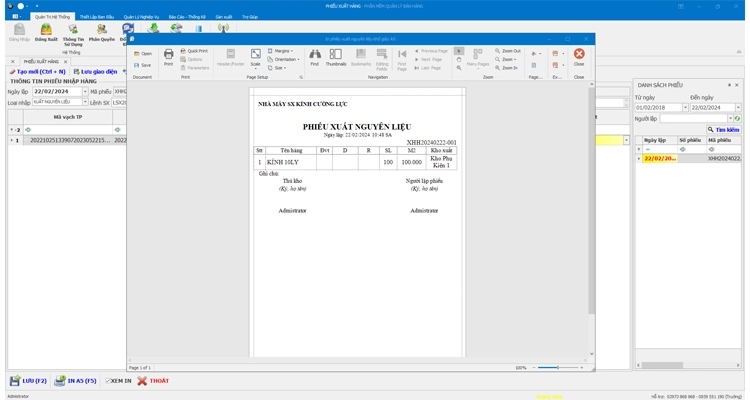Click the Find binoculars icon

pos(314,56)
